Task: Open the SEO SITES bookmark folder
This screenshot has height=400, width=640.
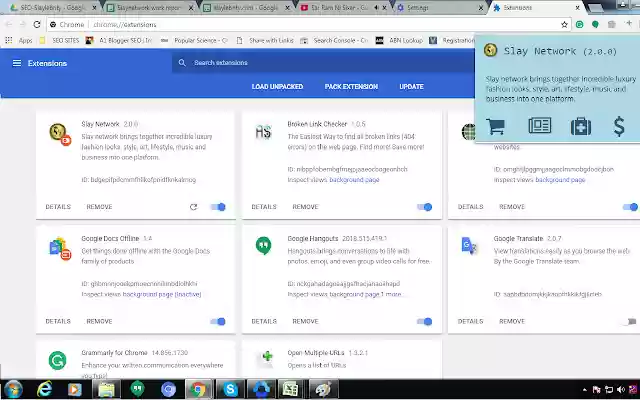Action: pyautogui.click(x=59, y=40)
